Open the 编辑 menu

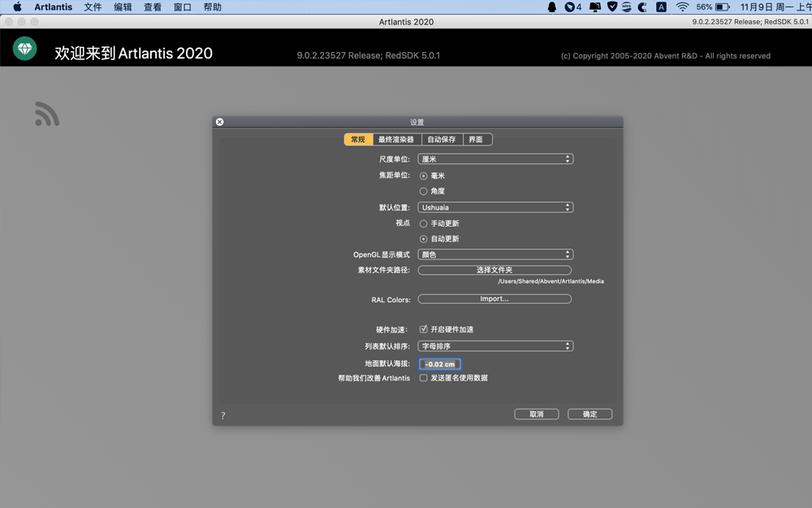123,7
